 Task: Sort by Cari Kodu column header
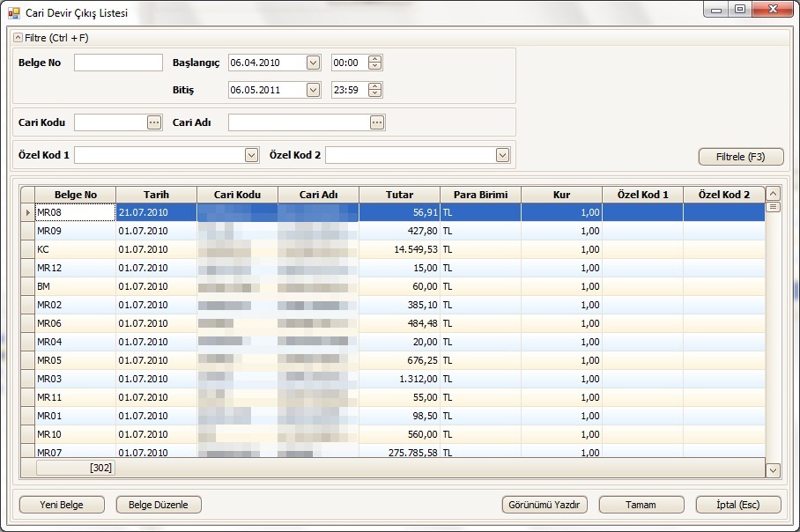click(237, 195)
